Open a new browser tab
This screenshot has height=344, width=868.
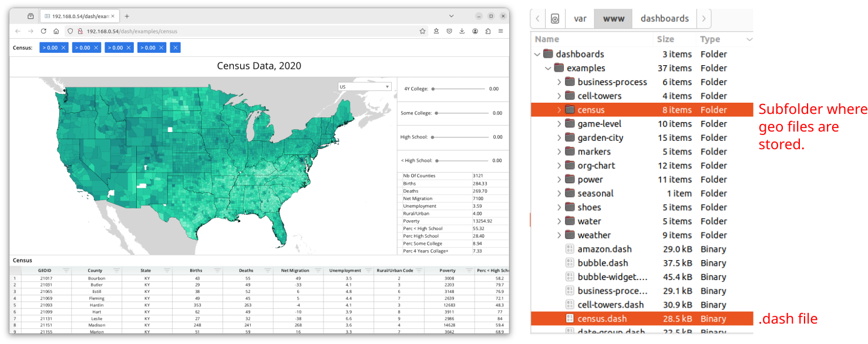[x=127, y=16]
